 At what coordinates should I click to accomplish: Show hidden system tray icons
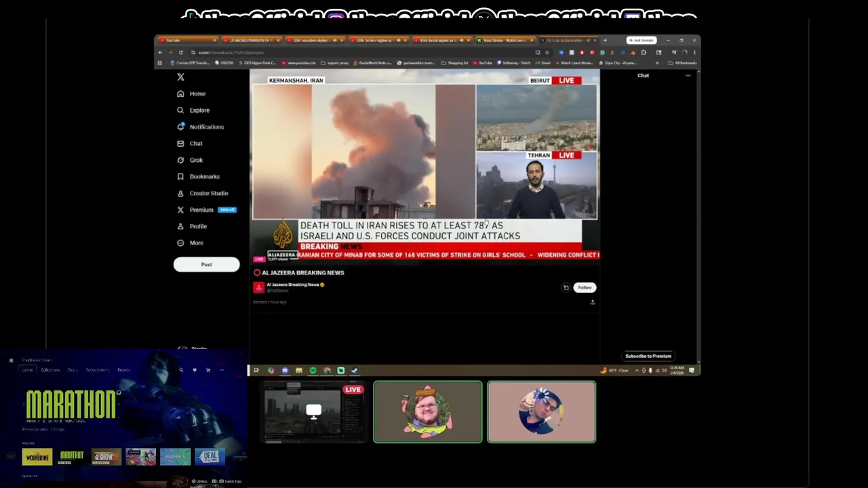(x=636, y=370)
